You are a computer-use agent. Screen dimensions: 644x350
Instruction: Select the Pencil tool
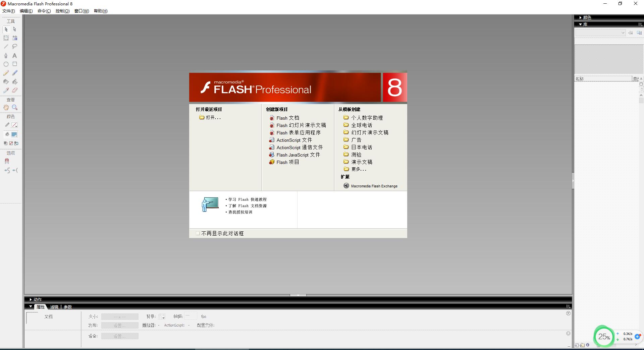point(6,73)
